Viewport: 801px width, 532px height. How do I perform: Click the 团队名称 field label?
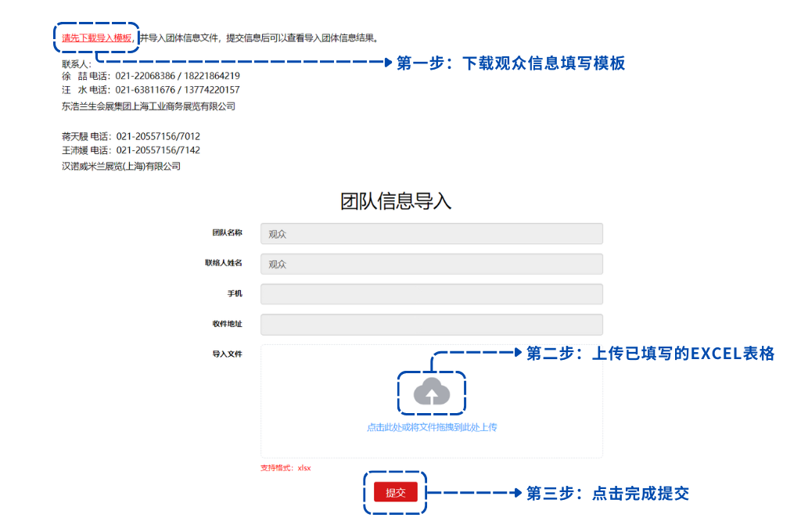click(x=227, y=233)
